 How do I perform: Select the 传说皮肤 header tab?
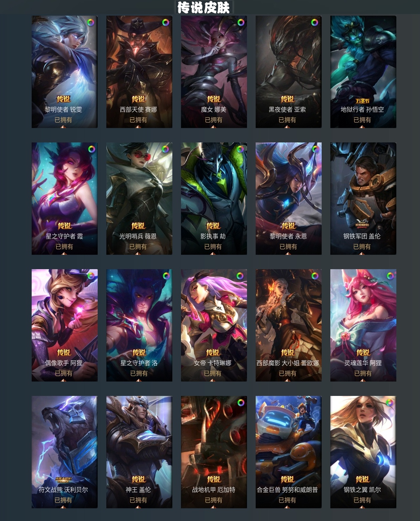point(203,7)
